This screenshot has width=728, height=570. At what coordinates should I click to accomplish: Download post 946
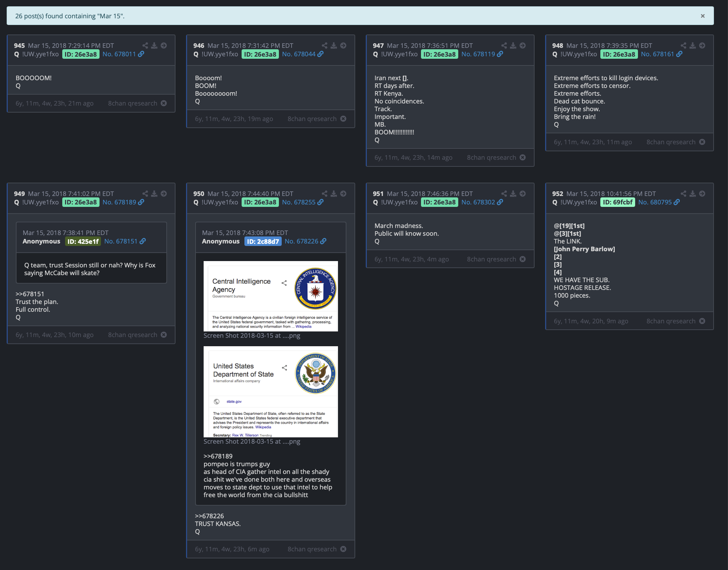tap(334, 45)
